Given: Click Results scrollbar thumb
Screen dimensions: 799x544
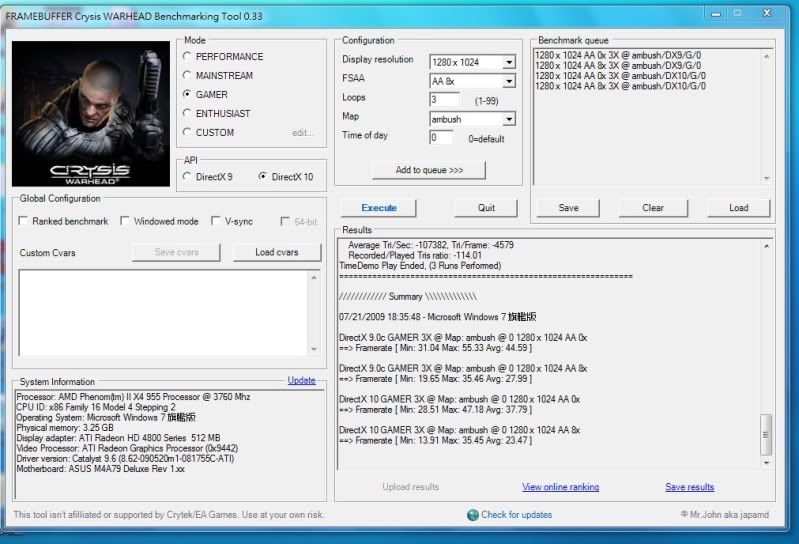Looking at the screenshot, I should coord(766,434).
